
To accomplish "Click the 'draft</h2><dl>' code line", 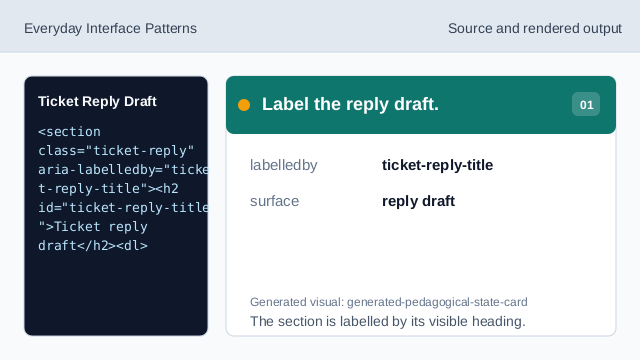I will pyautogui.click(x=93, y=246).
